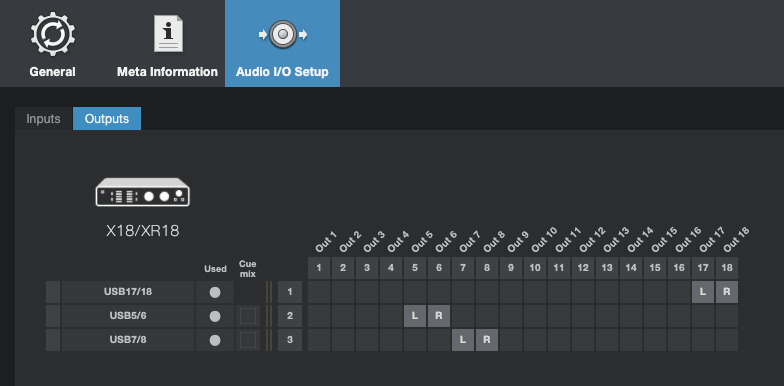Click the Used indicator for USB5/6

click(215, 316)
